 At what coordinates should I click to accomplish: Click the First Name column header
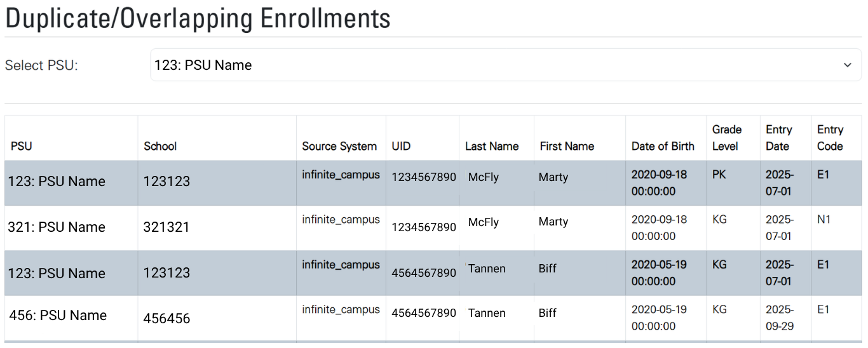567,146
